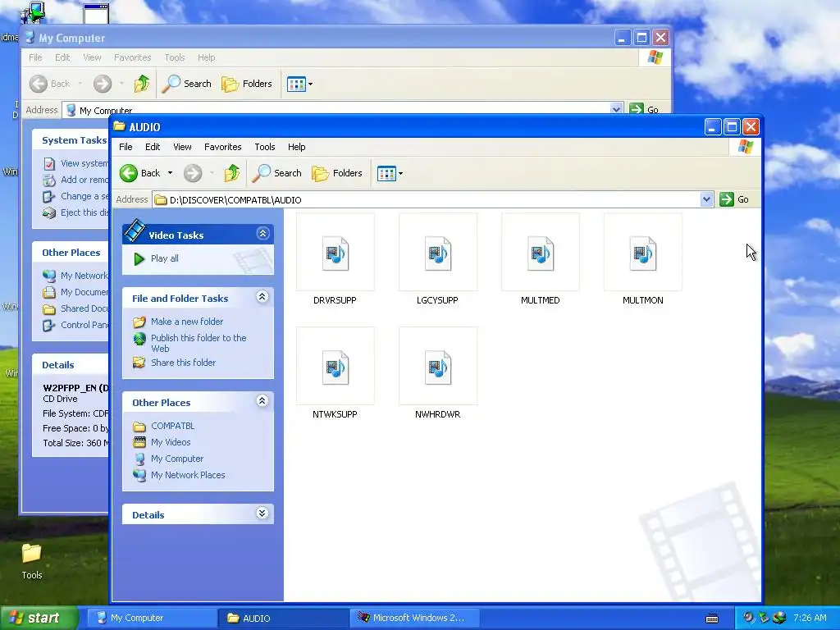
Task: Click the COMPATBL folder icon
Action: pos(139,427)
